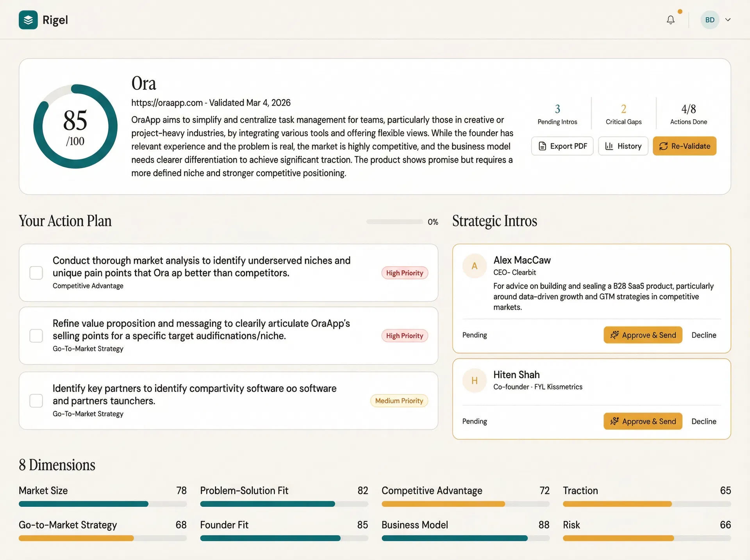This screenshot has width=750, height=560.
Task: Click the 85/100 score ring
Action: 75,127
